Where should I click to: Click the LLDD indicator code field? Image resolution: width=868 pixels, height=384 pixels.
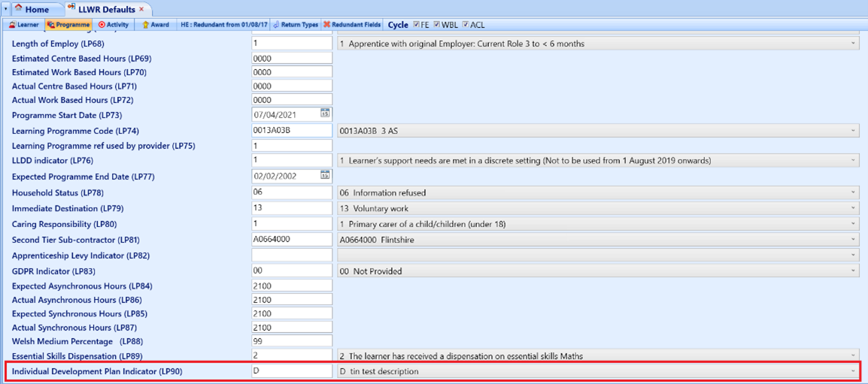click(x=292, y=161)
